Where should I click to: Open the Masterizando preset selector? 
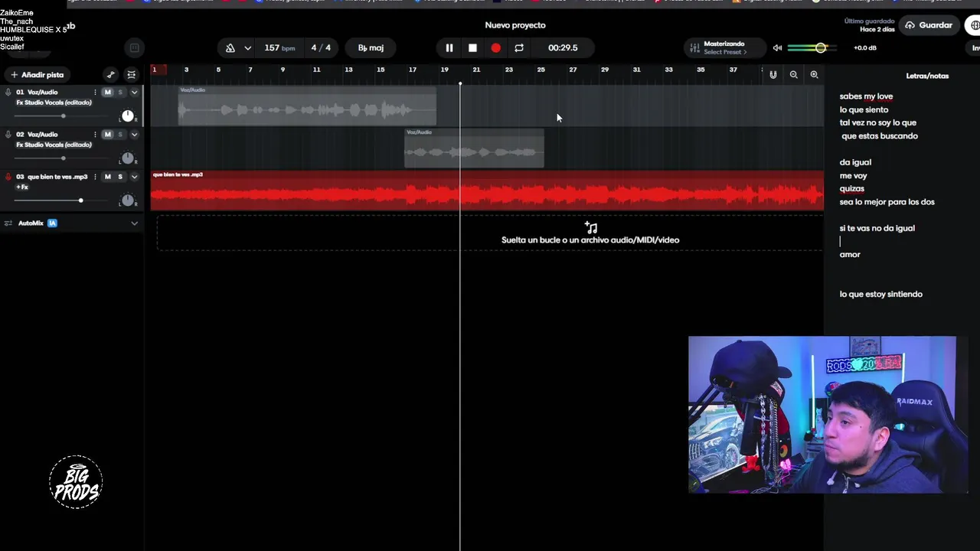(724, 48)
